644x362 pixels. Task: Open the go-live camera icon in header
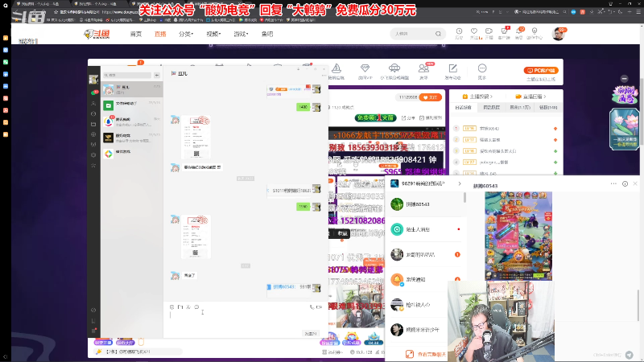tap(489, 33)
